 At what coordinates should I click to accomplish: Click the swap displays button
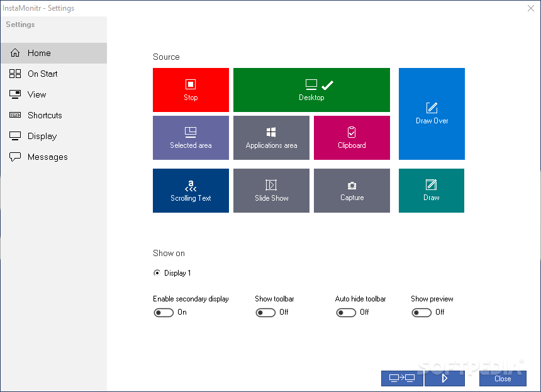(x=402, y=379)
